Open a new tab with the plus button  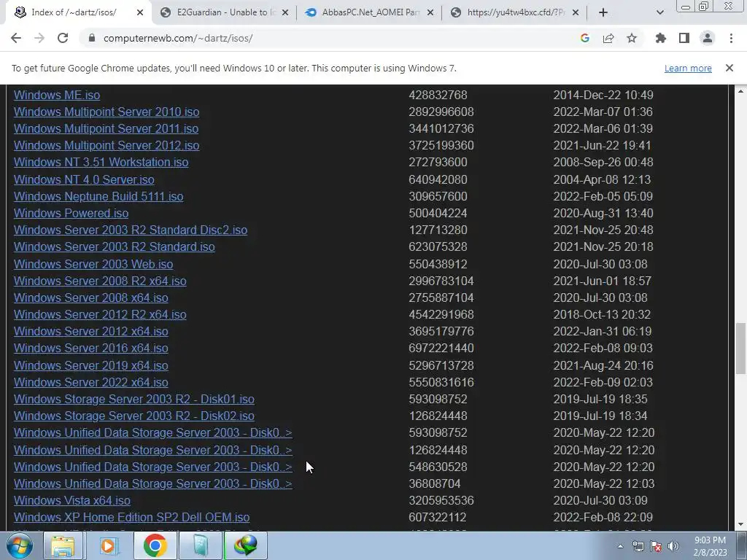point(603,12)
